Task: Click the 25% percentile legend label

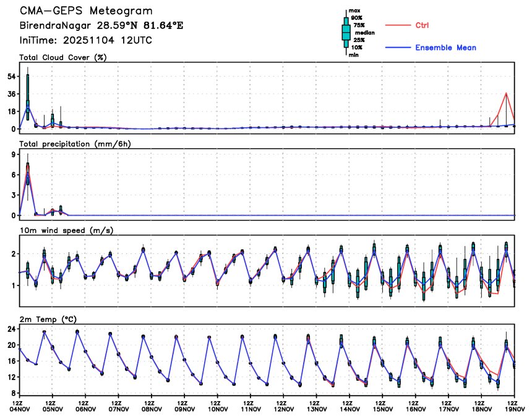Action: (x=359, y=40)
